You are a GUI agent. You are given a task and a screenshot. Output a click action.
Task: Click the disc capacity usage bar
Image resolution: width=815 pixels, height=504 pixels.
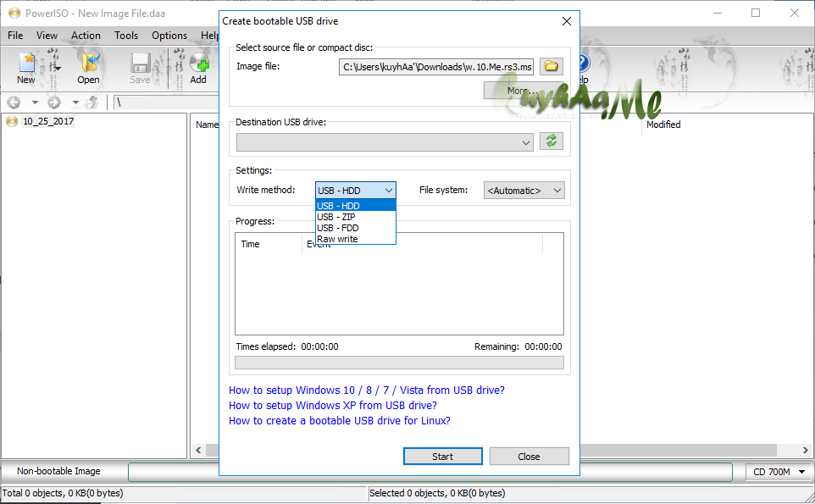point(430,472)
